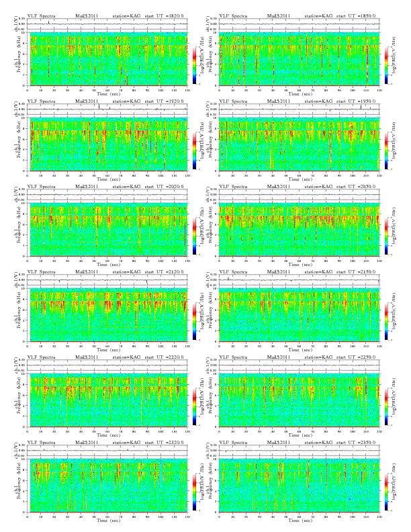Viewport: 411px width, 532px height.
Task: Click the title text 'start UT =1850:0'
Action: coord(356,16)
